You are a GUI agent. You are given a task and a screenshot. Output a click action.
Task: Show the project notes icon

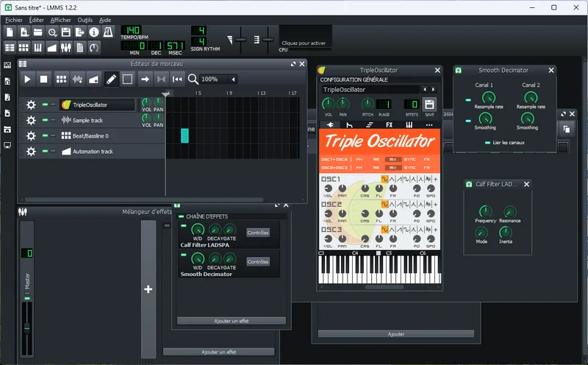[x=80, y=48]
